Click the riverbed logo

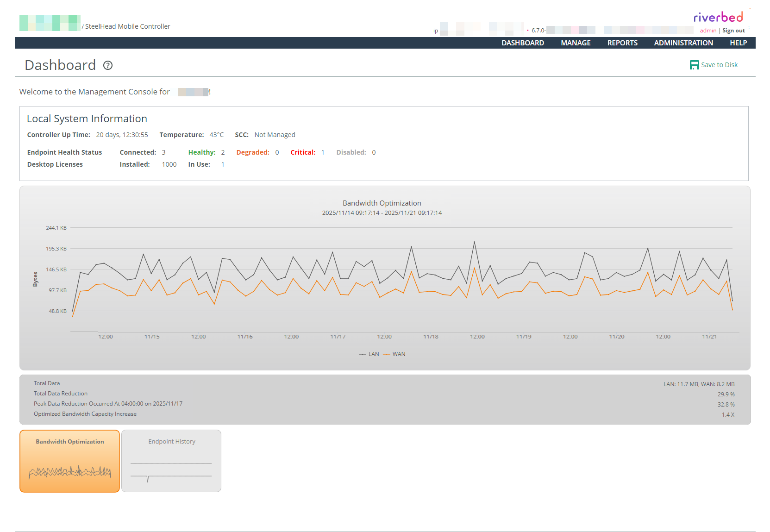point(718,18)
